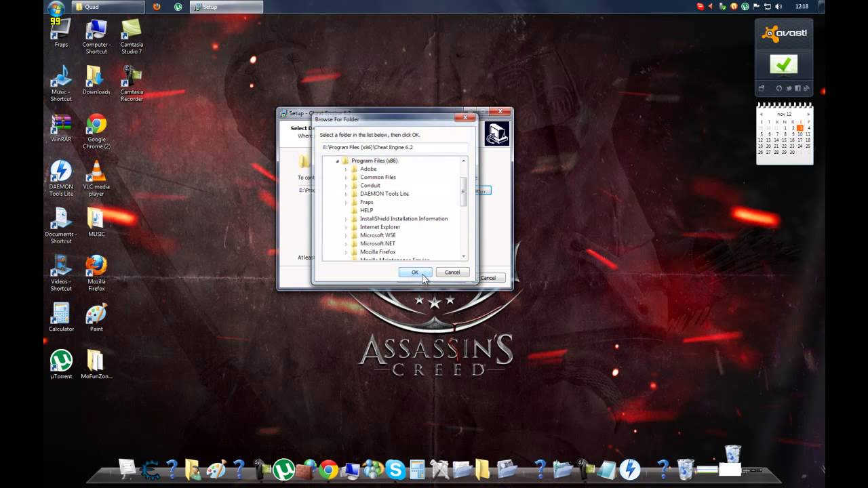The image size is (868, 488).
Task: Launch Camtasia Recorder from the desktop
Action: (132, 84)
